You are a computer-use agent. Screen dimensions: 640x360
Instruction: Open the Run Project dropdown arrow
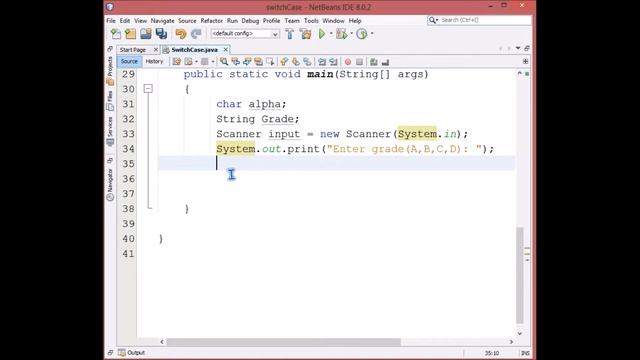pos(331,33)
